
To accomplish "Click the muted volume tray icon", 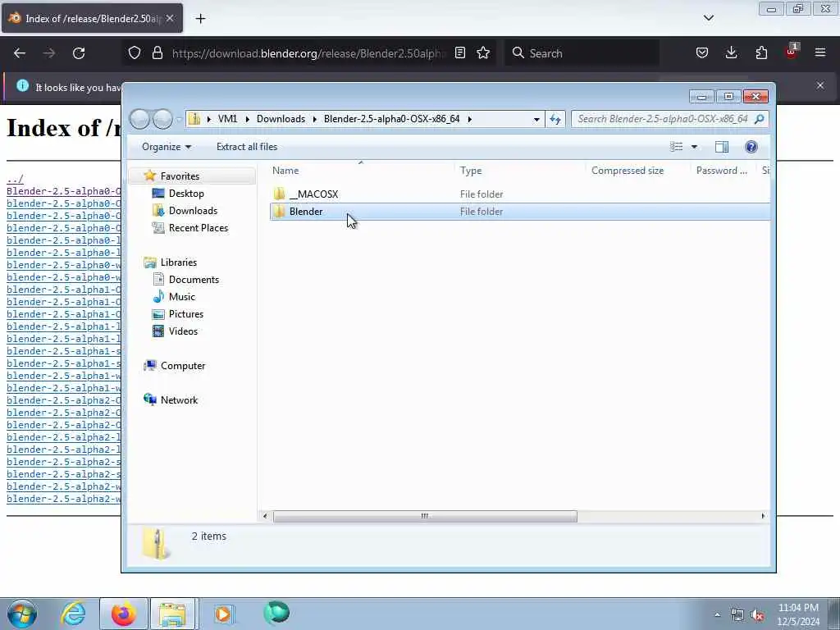I will point(757,614).
